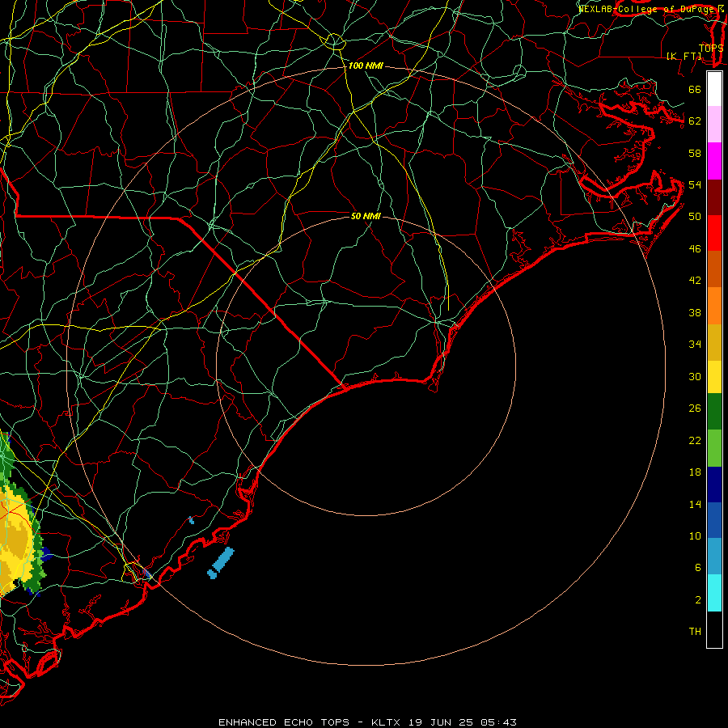Click the 100 NMI range ring label
Image resolution: width=728 pixels, height=728 pixels.
click(366, 66)
